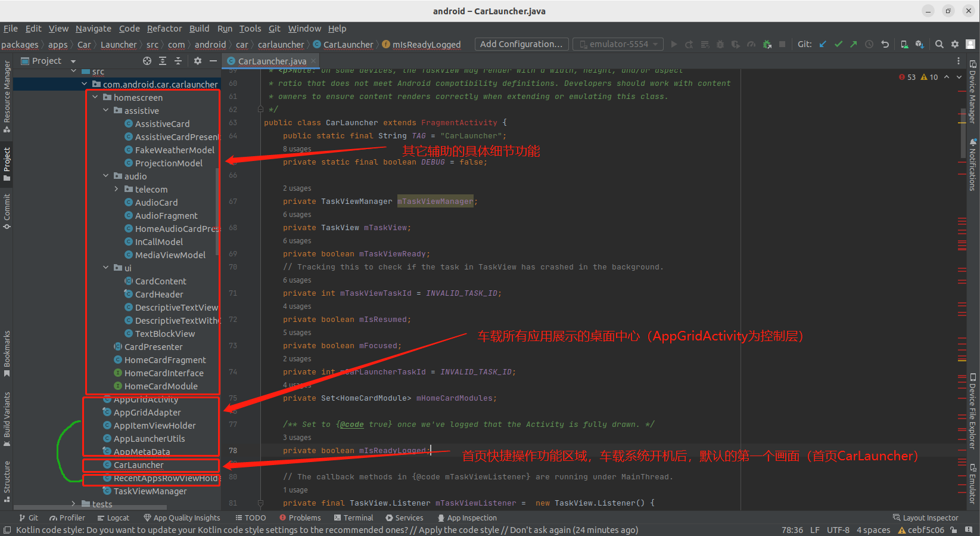Screen dimensions: 980x536
Task: Toggle the Build Variants tool window
Action: pos(7,419)
